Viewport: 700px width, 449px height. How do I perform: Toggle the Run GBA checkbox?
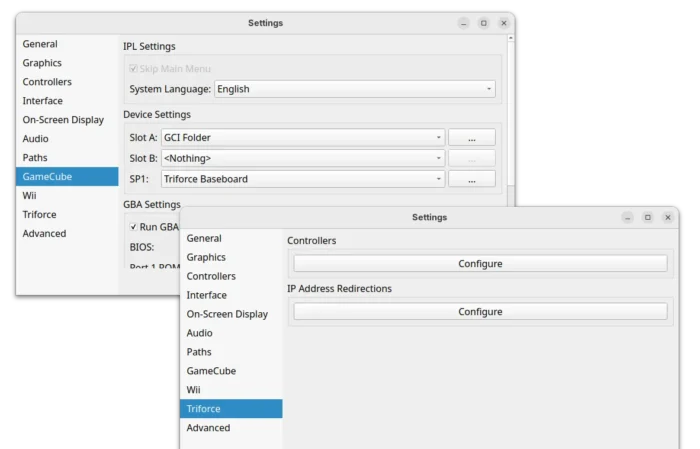[134, 227]
